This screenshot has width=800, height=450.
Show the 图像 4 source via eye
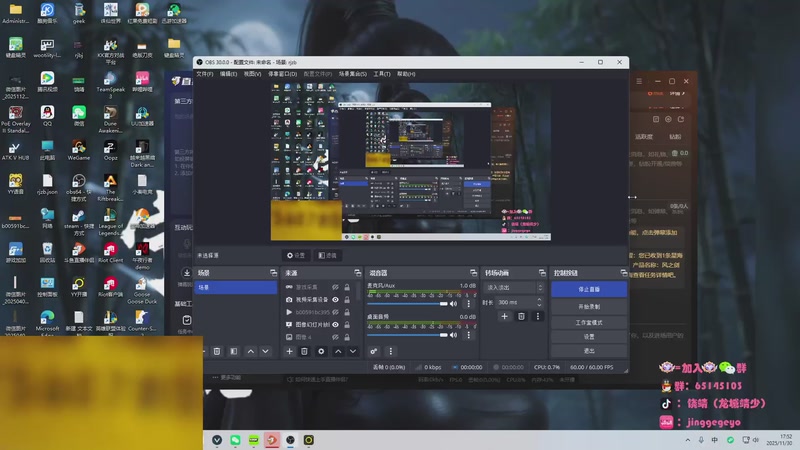335,337
